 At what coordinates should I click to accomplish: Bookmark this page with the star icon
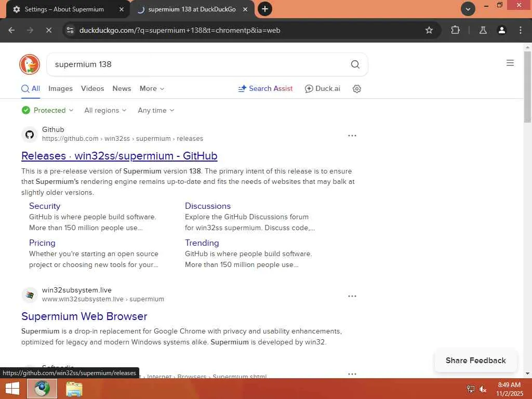429,30
